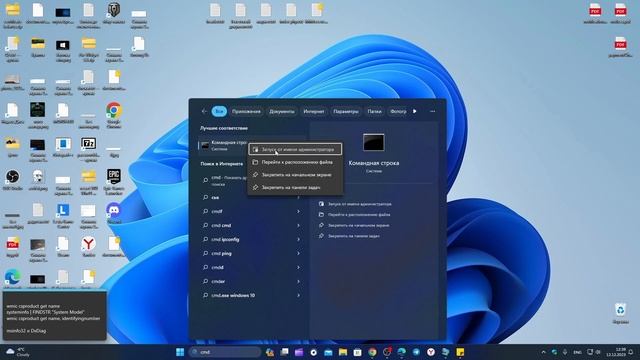
Task: Open the 'Параметры' search filter tab
Action: [x=346, y=111]
